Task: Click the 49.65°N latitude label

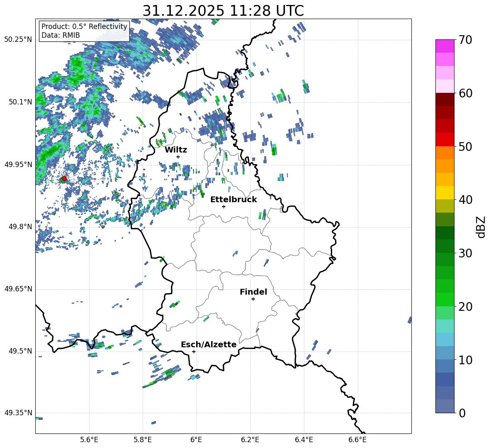Action: [18, 288]
